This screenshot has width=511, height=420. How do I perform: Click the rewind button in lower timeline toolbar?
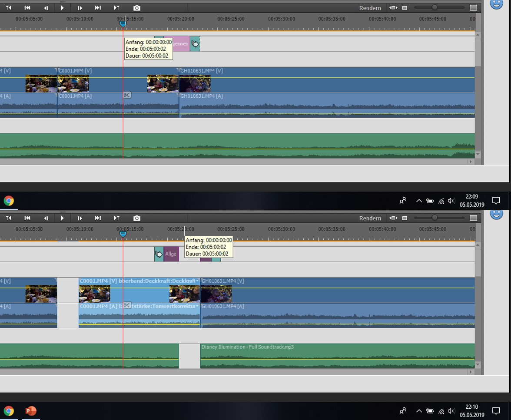27,218
